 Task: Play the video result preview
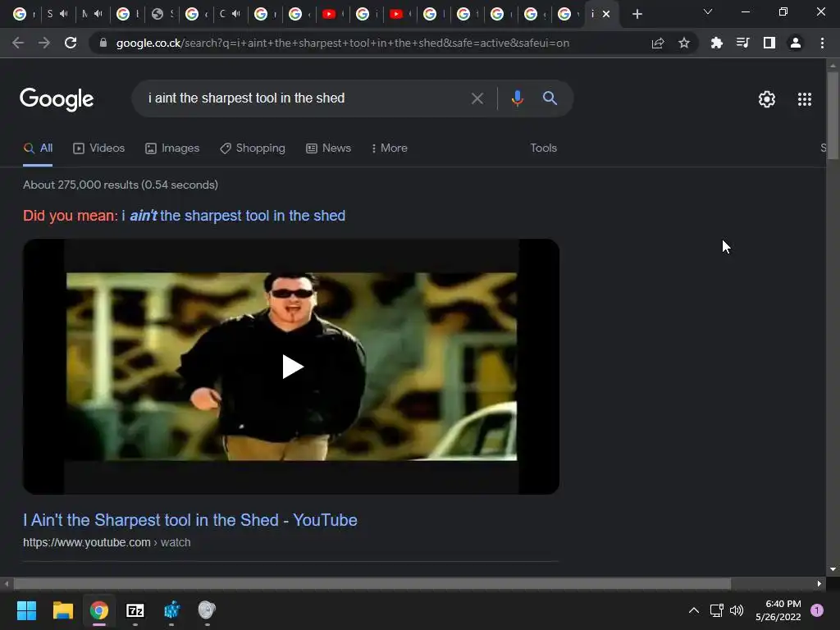pos(292,367)
